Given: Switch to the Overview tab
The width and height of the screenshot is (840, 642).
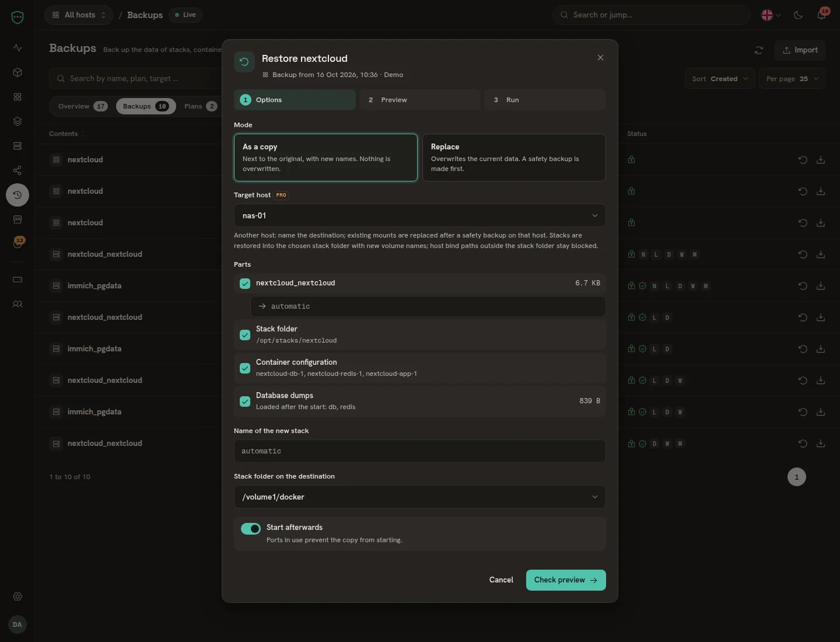Looking at the screenshot, I should point(83,106).
